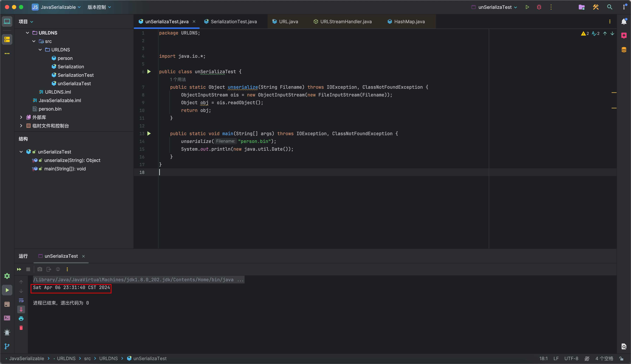Open More Actions menu next to debug button
The image size is (631, 364).
(551, 7)
